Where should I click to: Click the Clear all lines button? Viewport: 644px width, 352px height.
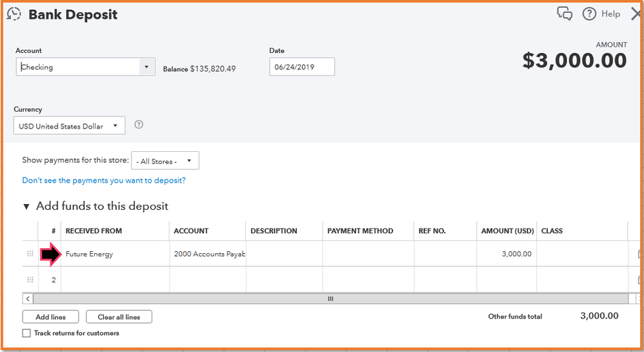[x=119, y=317]
